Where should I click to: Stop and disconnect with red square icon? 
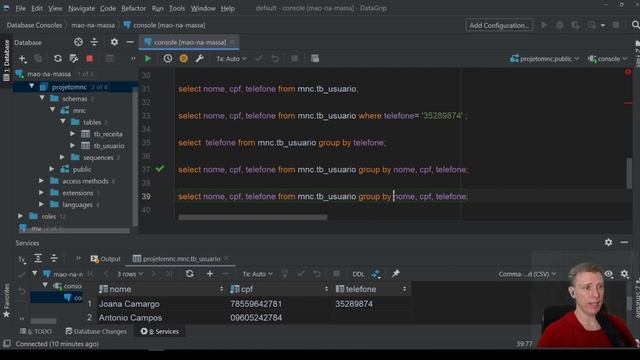click(x=89, y=59)
